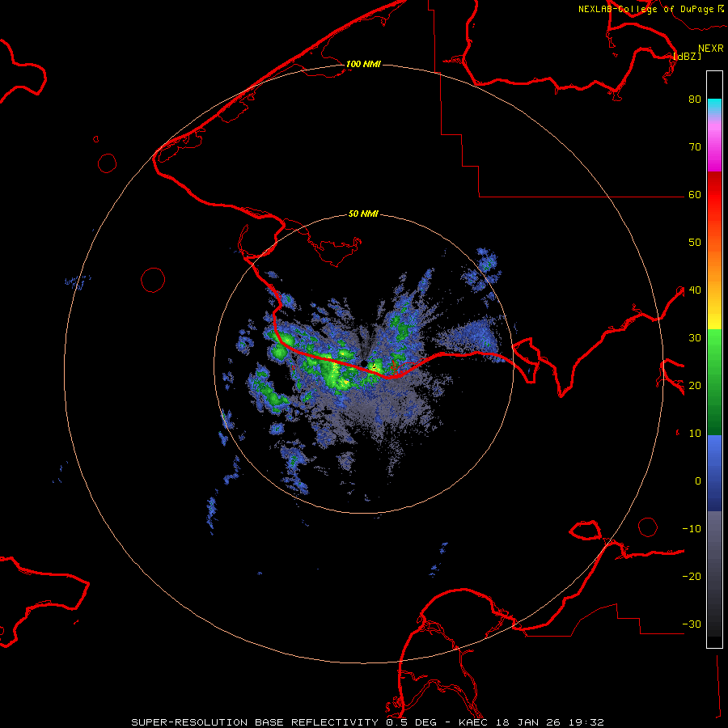
Task: Click the 50 NMI range ring label
Action: (x=363, y=214)
